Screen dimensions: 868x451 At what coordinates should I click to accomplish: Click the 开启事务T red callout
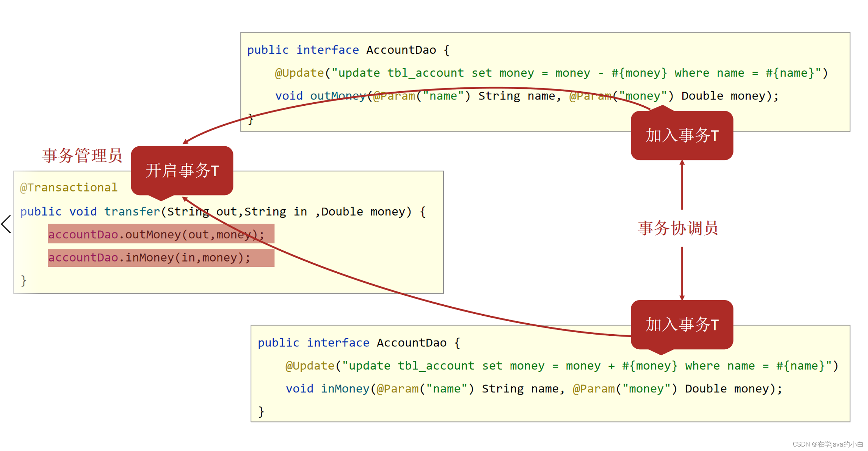click(x=182, y=171)
